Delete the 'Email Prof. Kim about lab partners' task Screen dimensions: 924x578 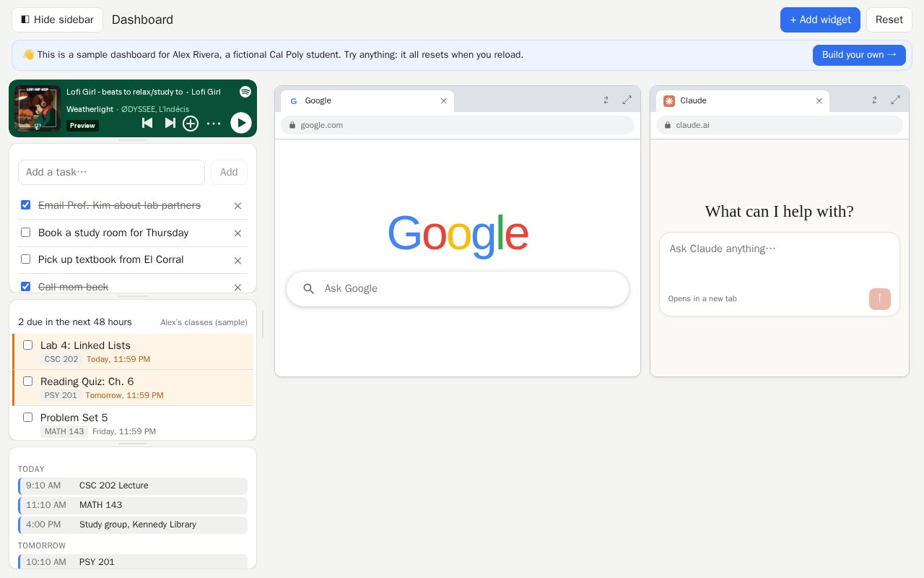237,206
